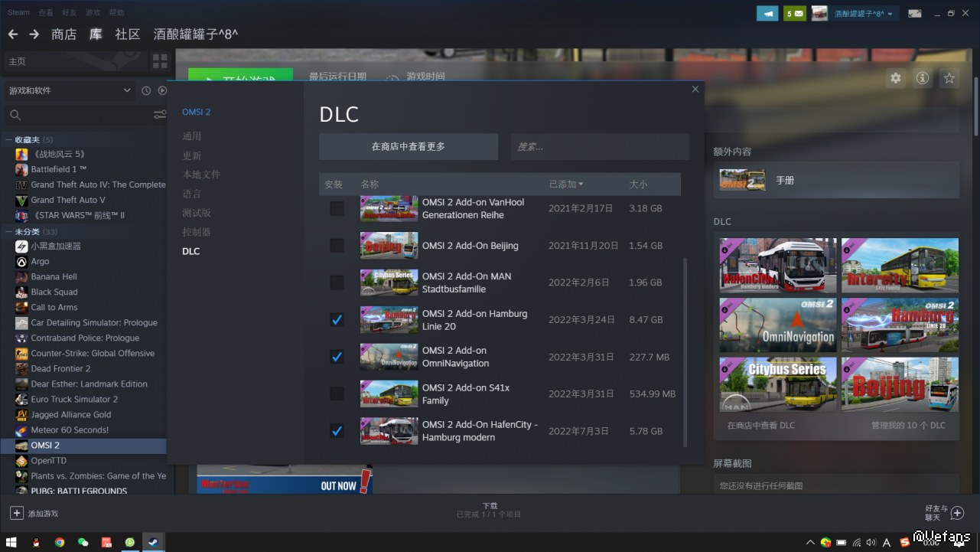Open friends and chat plus icon
Viewport: 980px width, 552px height.
957,513
